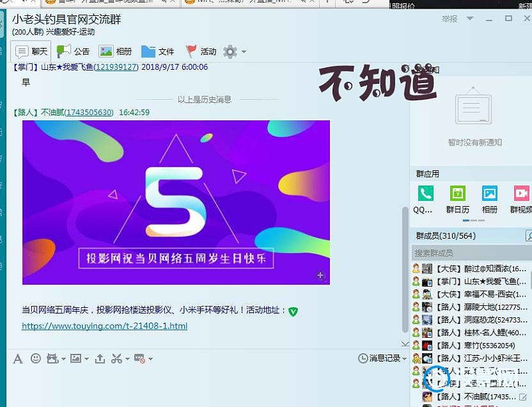The image size is (532, 407).
Task: Click the group name 小老头钓具官网交流群
Action: click(66, 19)
